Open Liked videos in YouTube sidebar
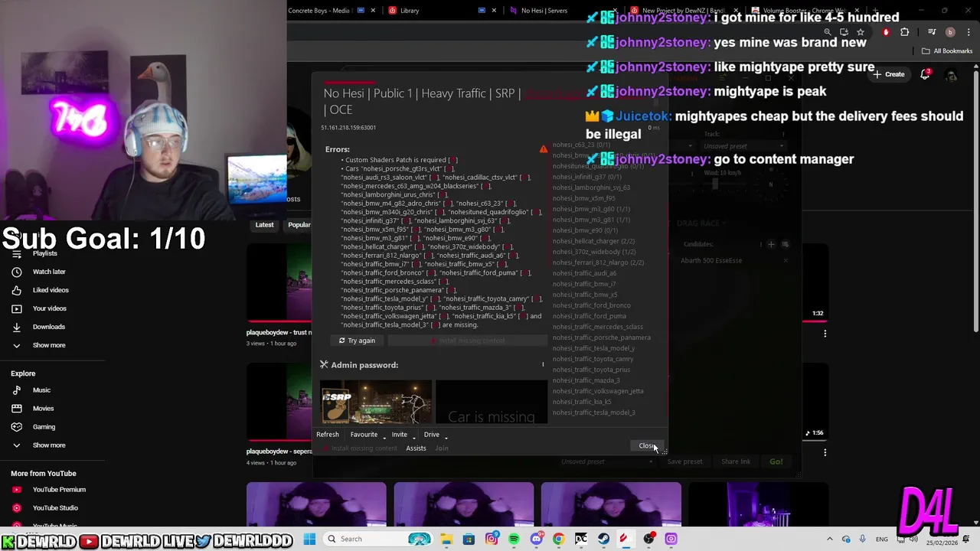Viewport: 980px width, 551px height. [51, 290]
